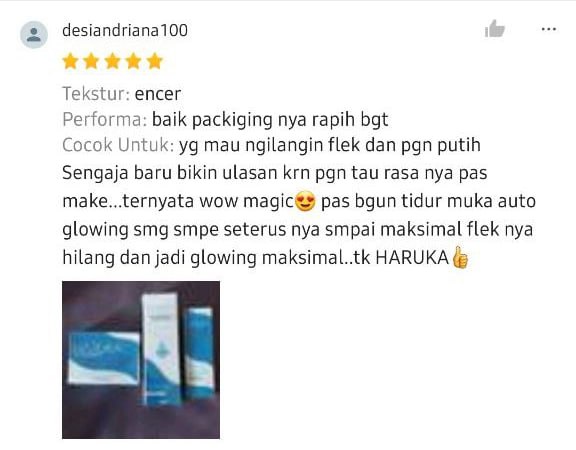This screenshot has width=576, height=450.
Task: Click the 'Tekstur:' label
Action: coord(96,94)
